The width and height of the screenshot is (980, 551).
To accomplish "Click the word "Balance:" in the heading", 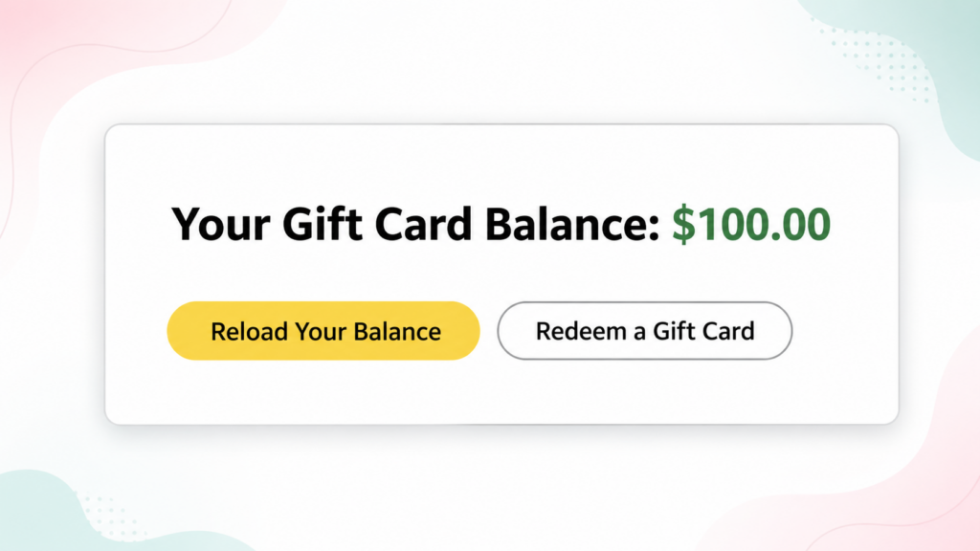I will [x=572, y=224].
